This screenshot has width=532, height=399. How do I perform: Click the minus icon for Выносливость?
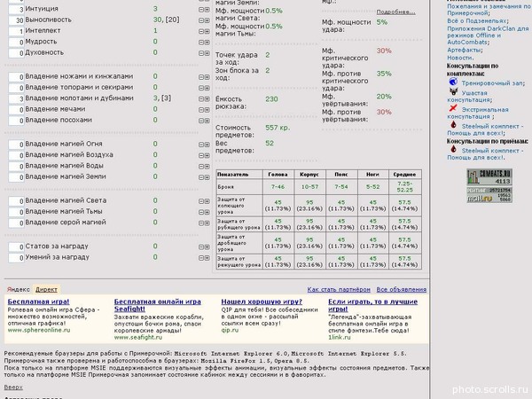(x=201, y=20)
